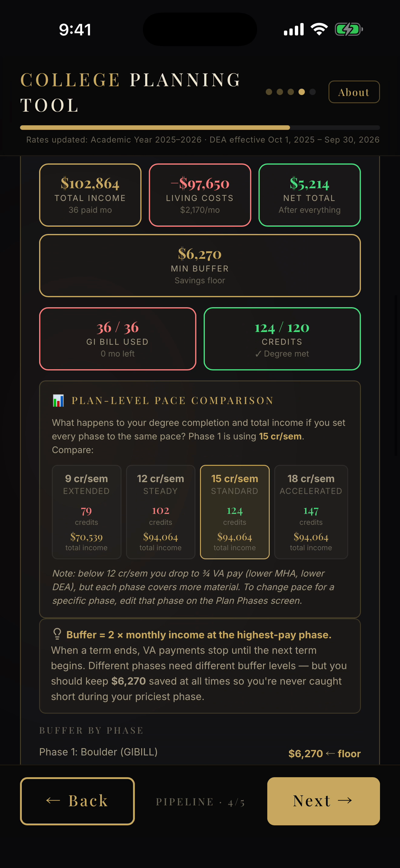Open the Credits degree met card
Viewport: 400px width, 868px height.
tap(282, 339)
